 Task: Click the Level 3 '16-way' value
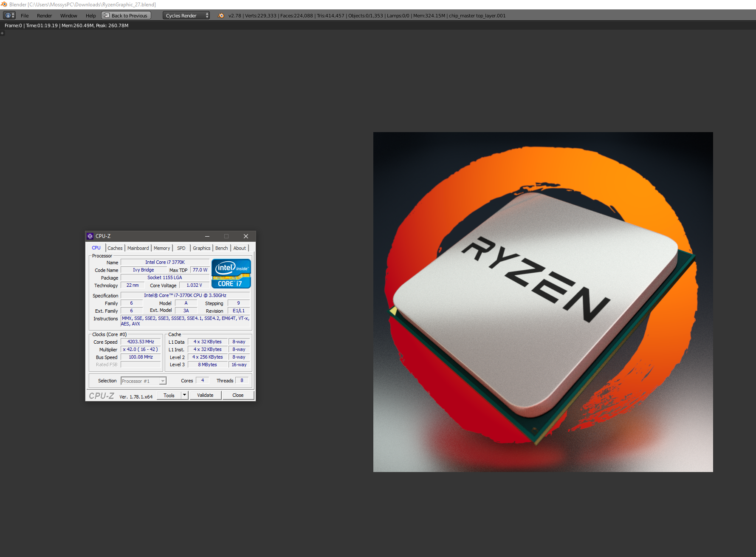click(x=239, y=365)
